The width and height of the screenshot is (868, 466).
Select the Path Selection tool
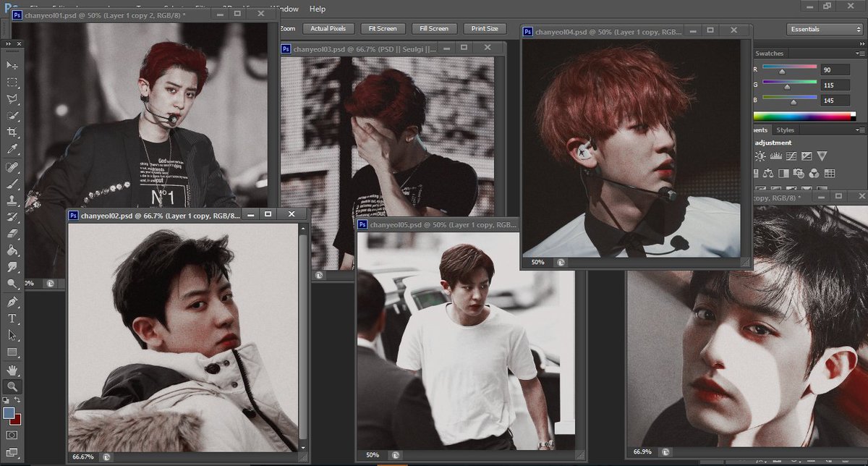pos(12,335)
